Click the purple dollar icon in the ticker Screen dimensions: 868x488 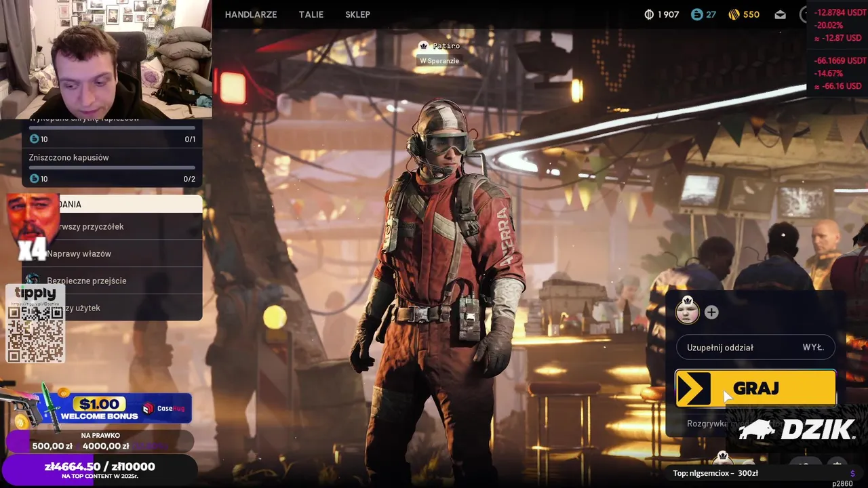pyautogui.click(x=852, y=473)
